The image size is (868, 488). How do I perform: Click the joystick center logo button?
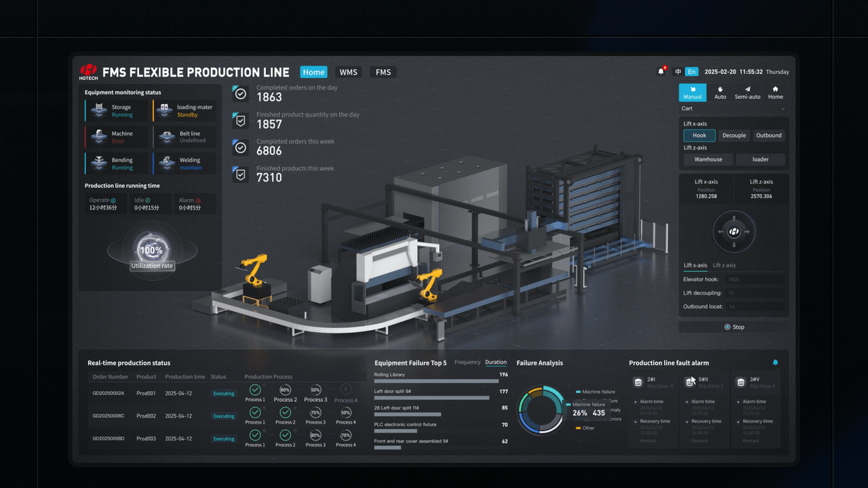pos(734,232)
